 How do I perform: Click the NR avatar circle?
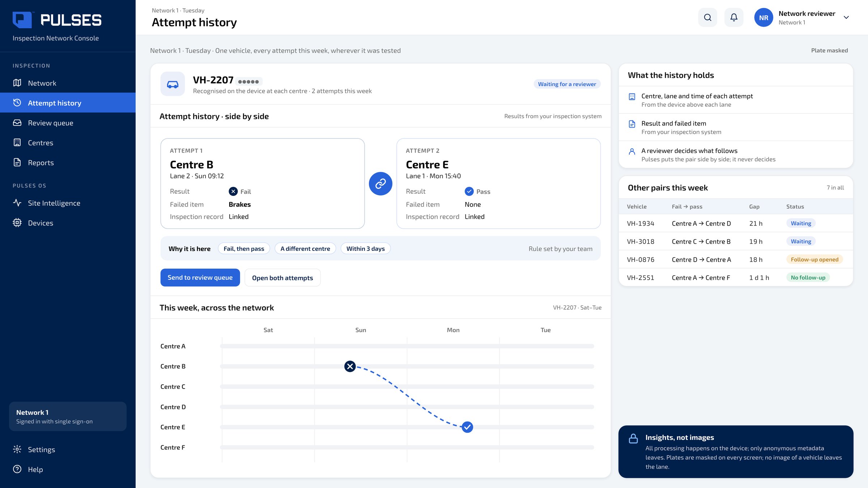coord(763,17)
